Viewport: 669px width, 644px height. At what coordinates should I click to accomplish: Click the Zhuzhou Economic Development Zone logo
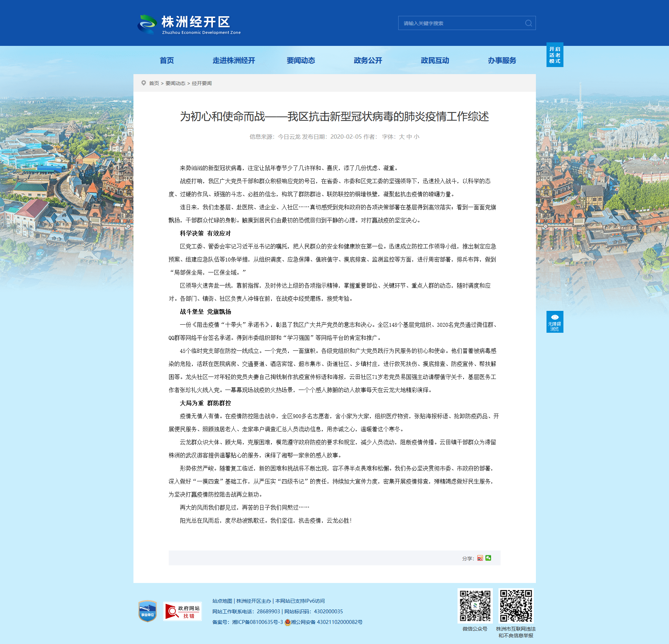(189, 24)
